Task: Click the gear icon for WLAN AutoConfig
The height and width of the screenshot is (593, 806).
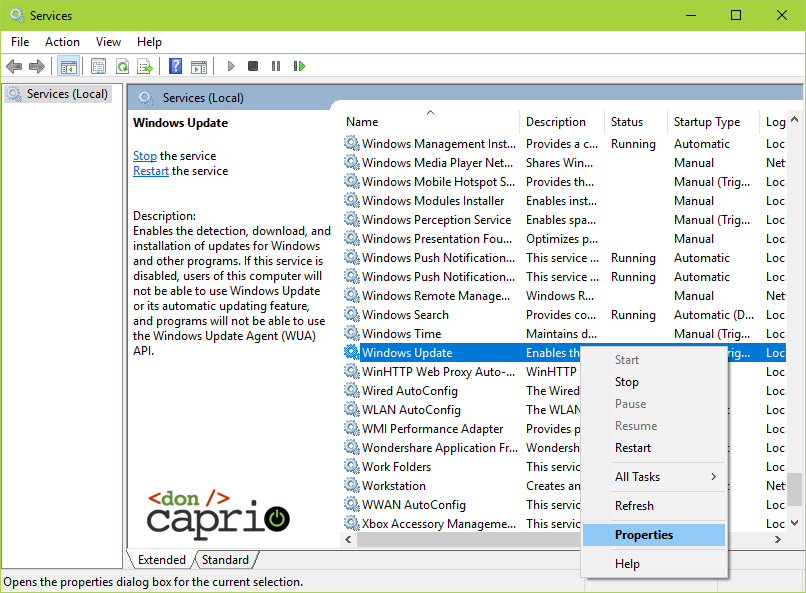Action: (x=352, y=409)
